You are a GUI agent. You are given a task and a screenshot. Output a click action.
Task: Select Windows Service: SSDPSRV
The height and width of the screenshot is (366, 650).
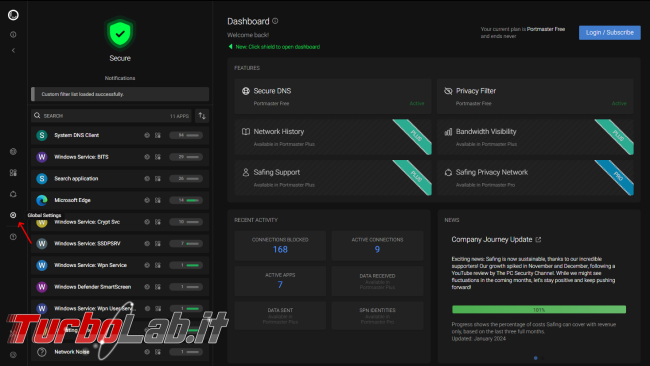[x=120, y=243]
